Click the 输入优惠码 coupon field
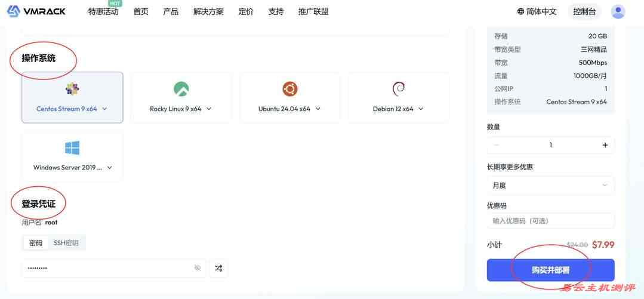The height and width of the screenshot is (299, 644). tap(550, 221)
